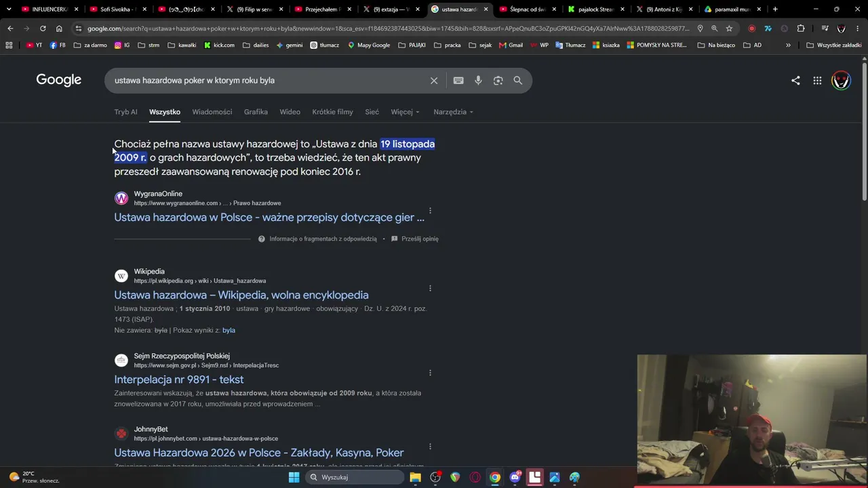This screenshot has width=868, height=488.
Task: Show more bookmarks with the chevron
Action: point(788,45)
